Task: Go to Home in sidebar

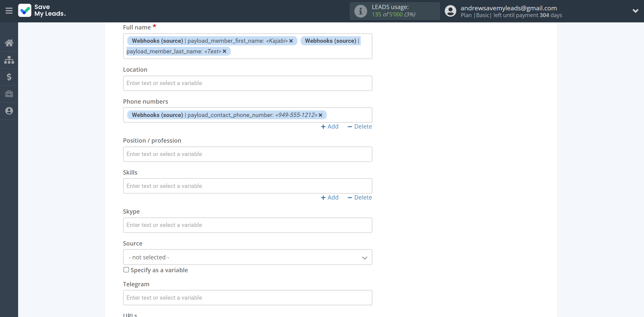Action: point(9,43)
